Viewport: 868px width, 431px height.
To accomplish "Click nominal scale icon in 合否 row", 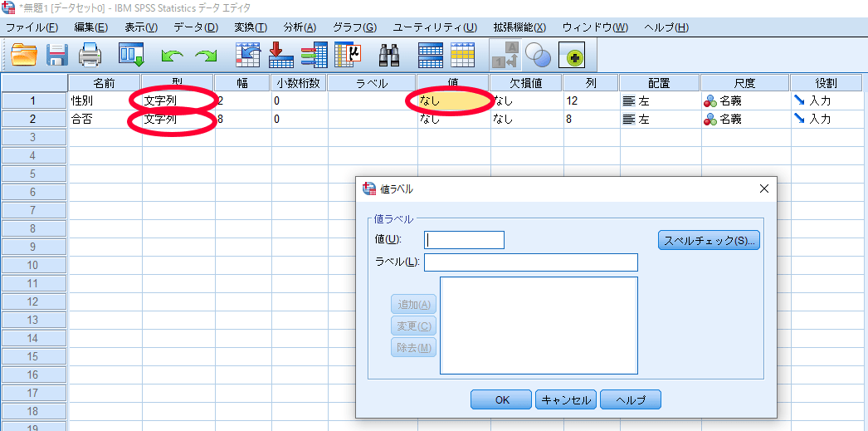I will (710, 119).
